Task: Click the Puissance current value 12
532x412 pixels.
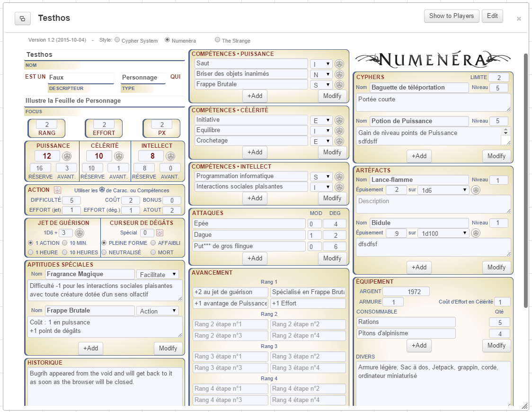Action: [47, 156]
